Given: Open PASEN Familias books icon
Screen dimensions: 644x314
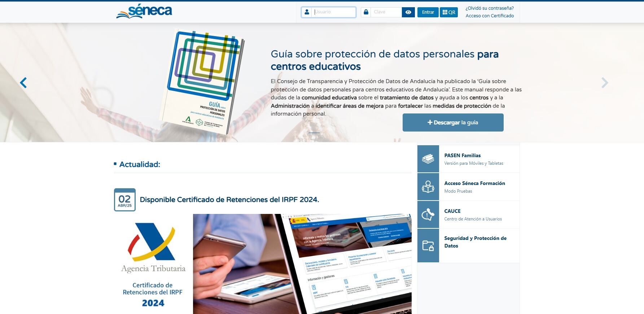Looking at the screenshot, I should [428, 159].
